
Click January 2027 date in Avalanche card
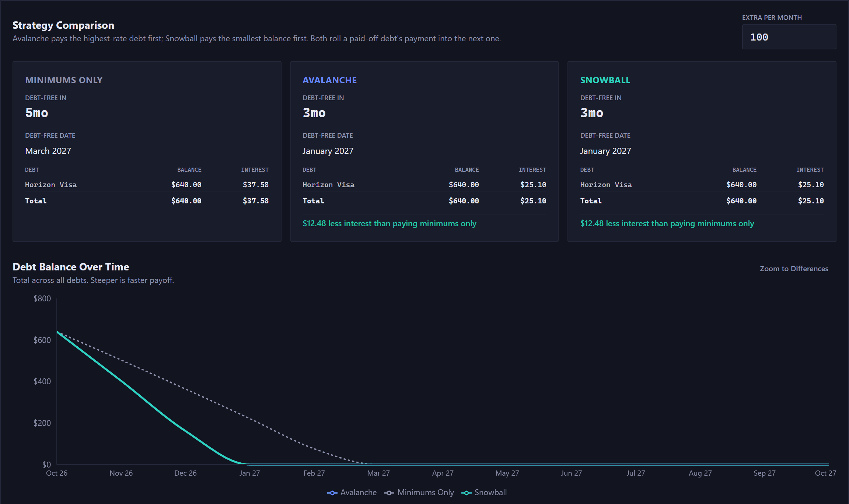(328, 151)
